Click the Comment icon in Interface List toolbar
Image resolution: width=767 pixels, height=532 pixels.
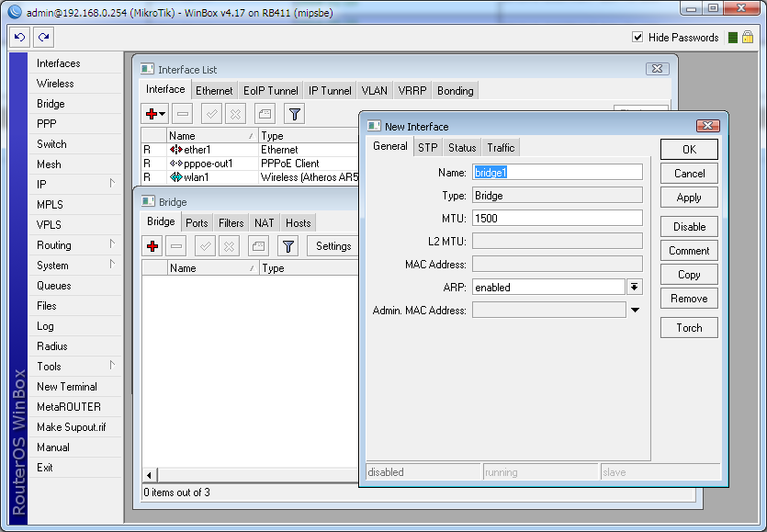[x=265, y=114]
